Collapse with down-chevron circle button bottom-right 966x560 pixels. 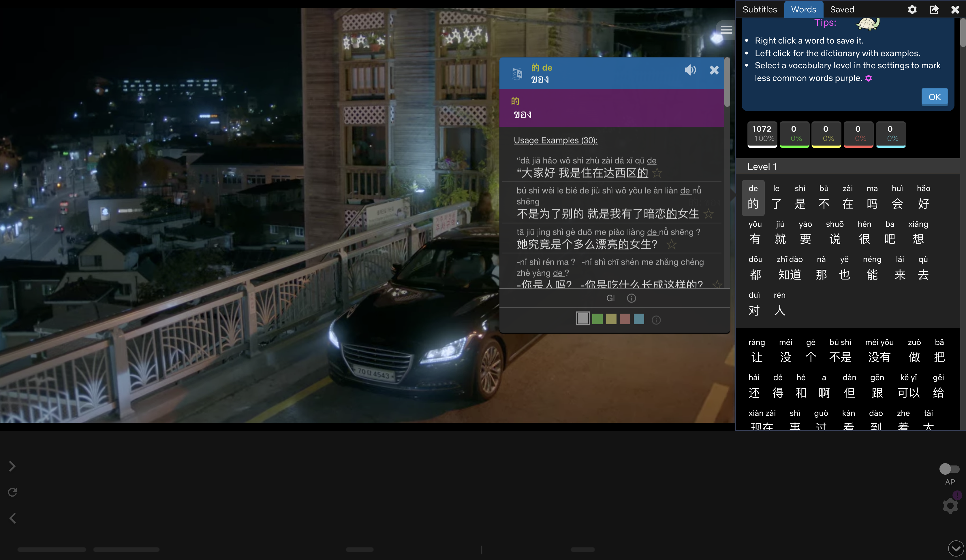(955, 548)
